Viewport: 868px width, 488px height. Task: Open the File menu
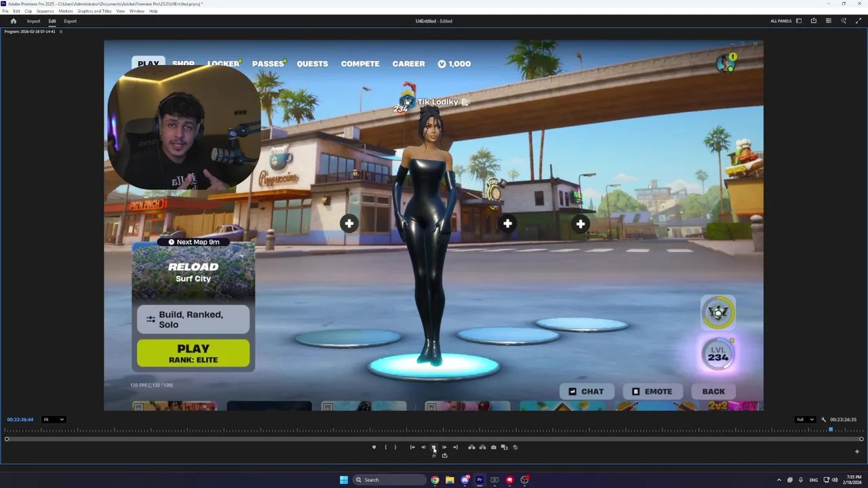coord(5,12)
